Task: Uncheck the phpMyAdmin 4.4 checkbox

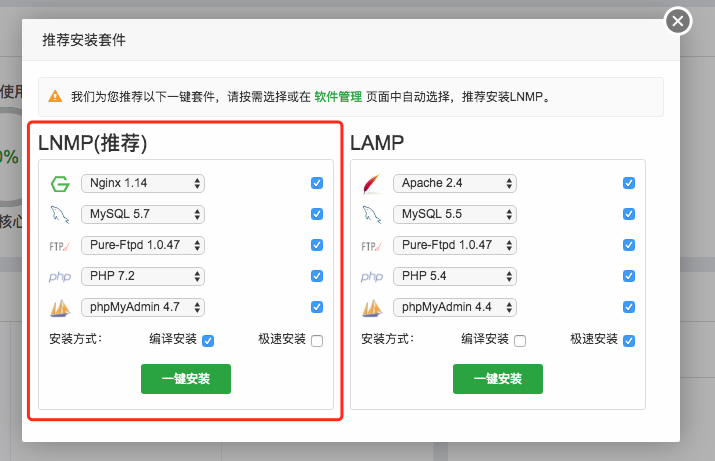Action: pyautogui.click(x=629, y=307)
